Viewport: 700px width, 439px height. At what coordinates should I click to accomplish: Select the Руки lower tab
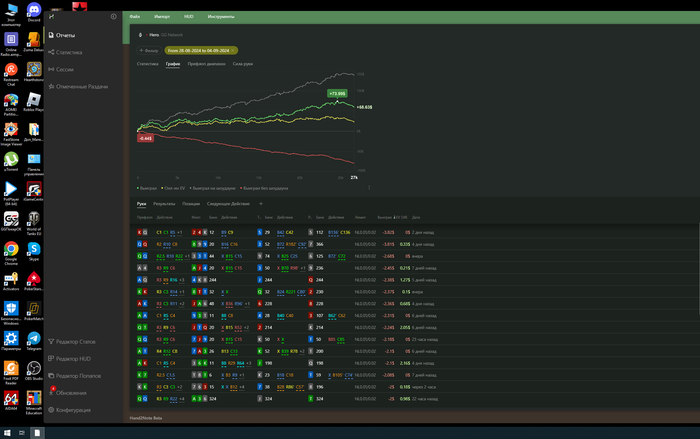tap(142, 204)
